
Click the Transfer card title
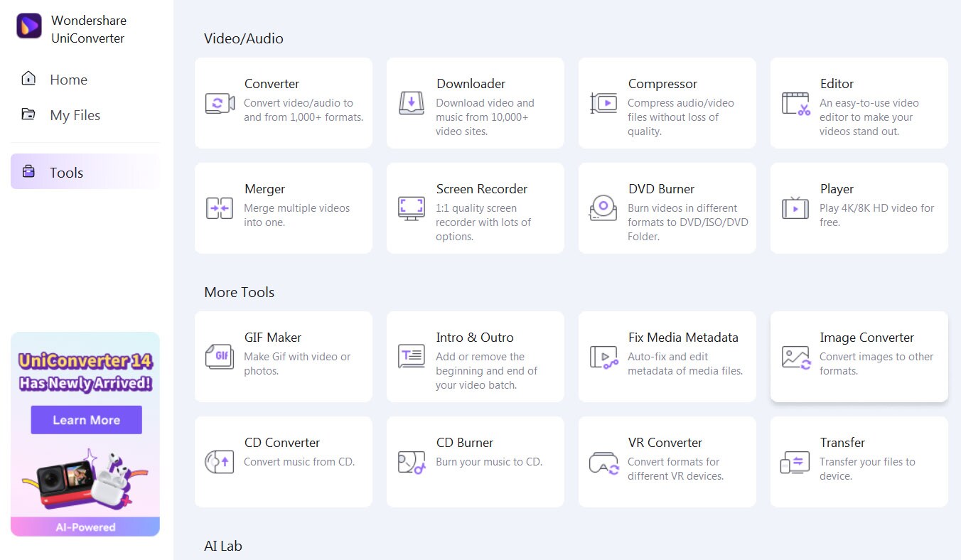[842, 443]
